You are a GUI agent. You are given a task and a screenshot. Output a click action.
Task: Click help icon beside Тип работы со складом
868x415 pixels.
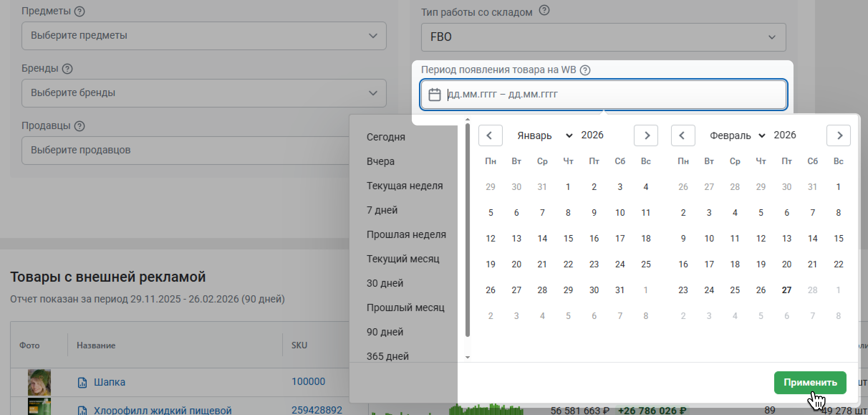544,11
